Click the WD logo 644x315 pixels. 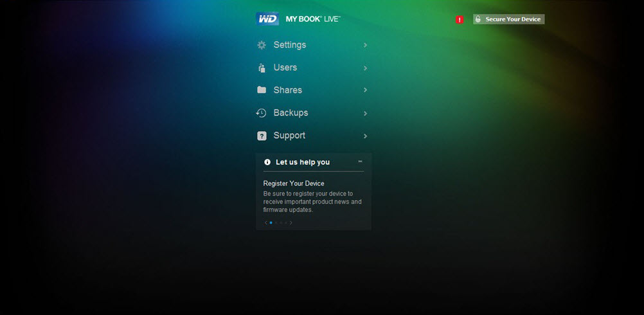tap(267, 19)
